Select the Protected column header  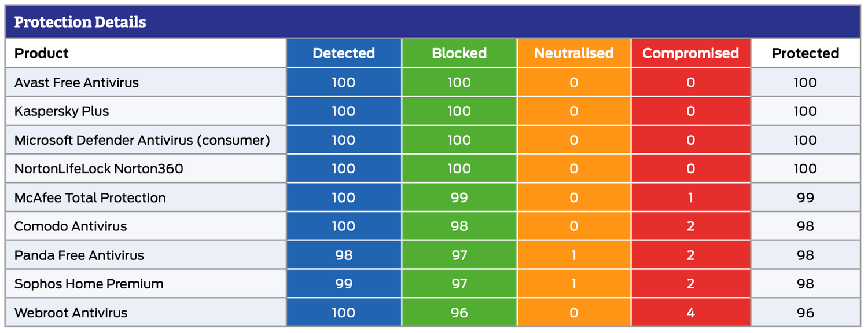pos(805,53)
